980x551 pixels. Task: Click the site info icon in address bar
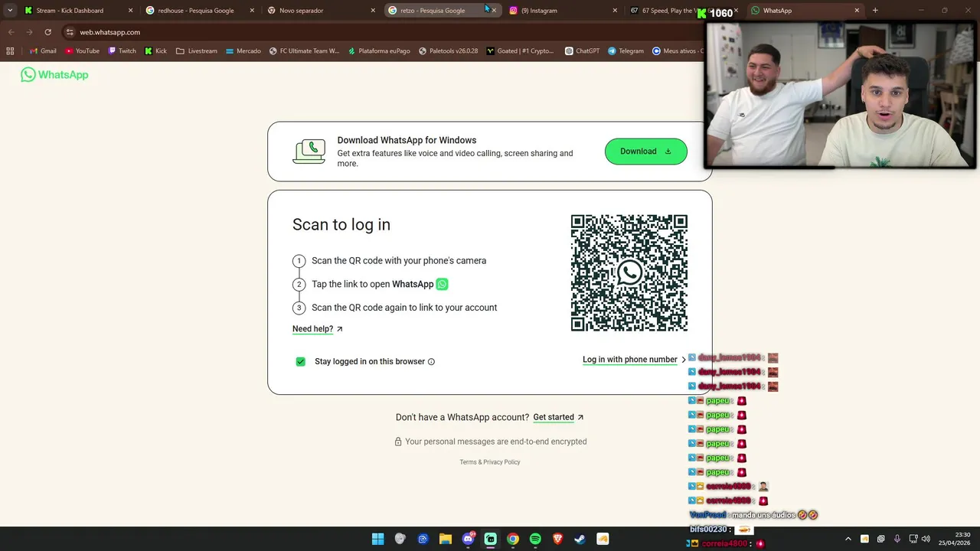pyautogui.click(x=70, y=32)
